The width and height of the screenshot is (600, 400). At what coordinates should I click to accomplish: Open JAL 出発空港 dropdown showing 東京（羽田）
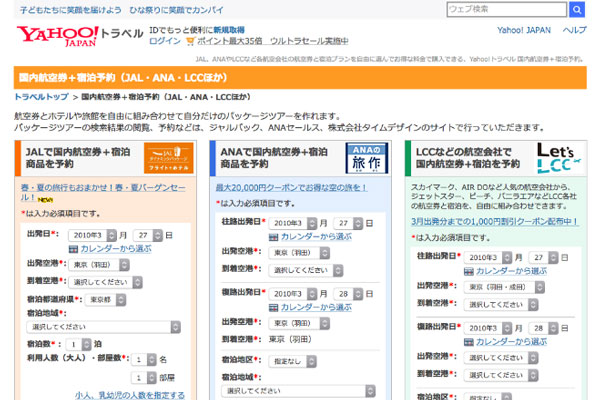(99, 265)
